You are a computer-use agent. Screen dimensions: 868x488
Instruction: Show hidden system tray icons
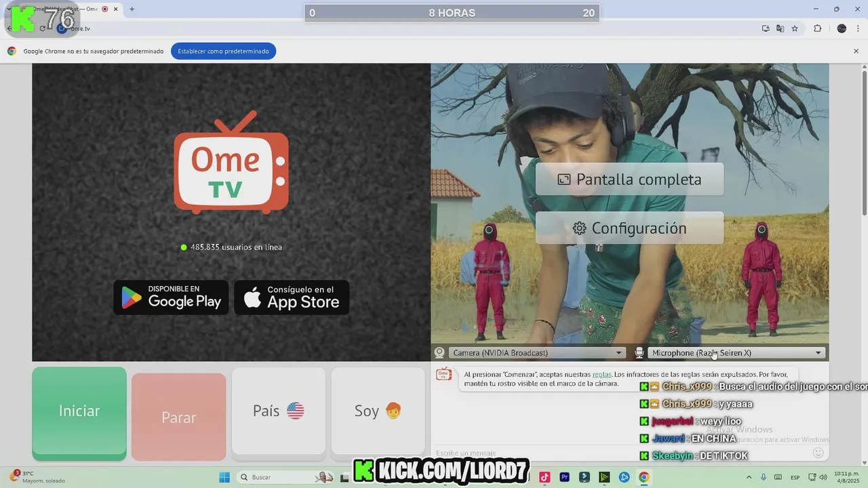pos(749,477)
